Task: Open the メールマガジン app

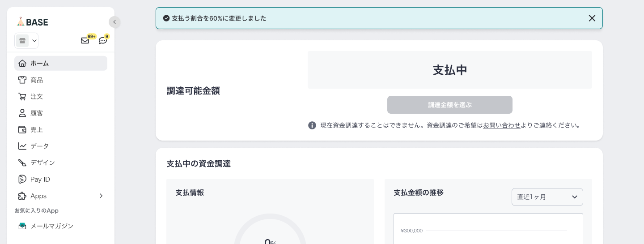Action: tap(51, 226)
